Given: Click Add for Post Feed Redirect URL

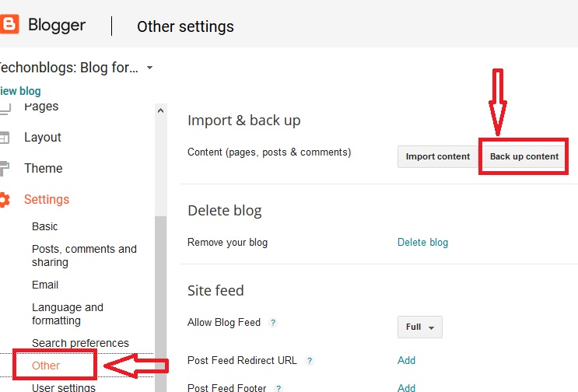Looking at the screenshot, I should (406, 360).
